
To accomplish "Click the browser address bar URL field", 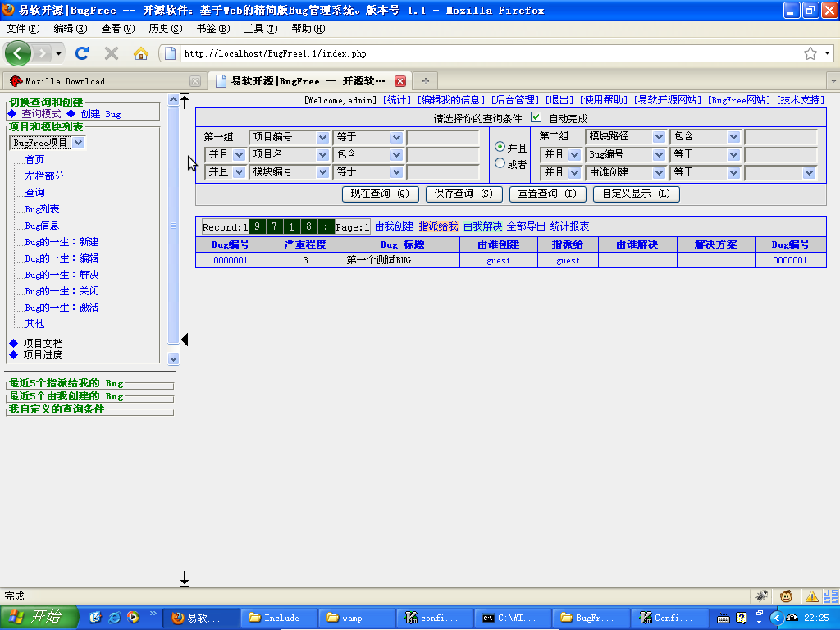I will 491,53.
